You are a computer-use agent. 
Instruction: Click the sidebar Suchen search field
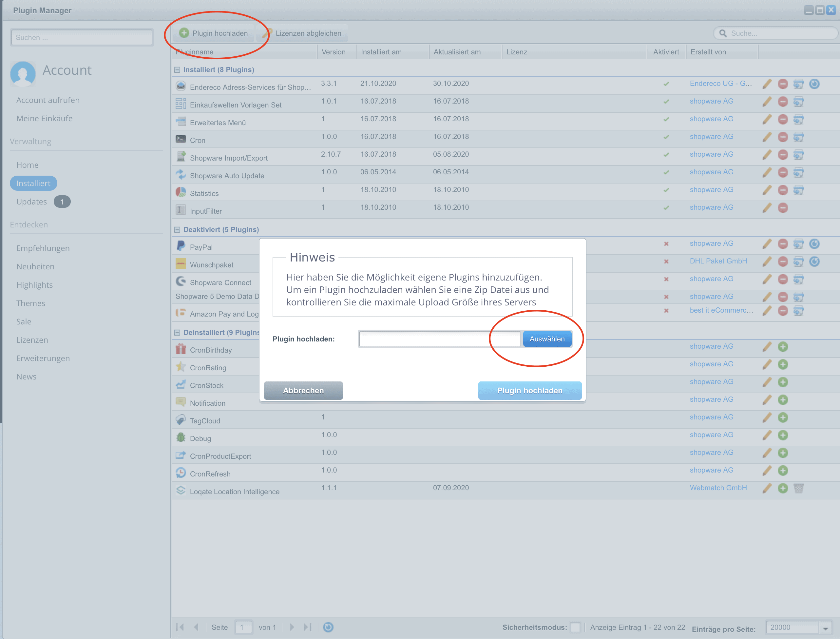[82, 38]
